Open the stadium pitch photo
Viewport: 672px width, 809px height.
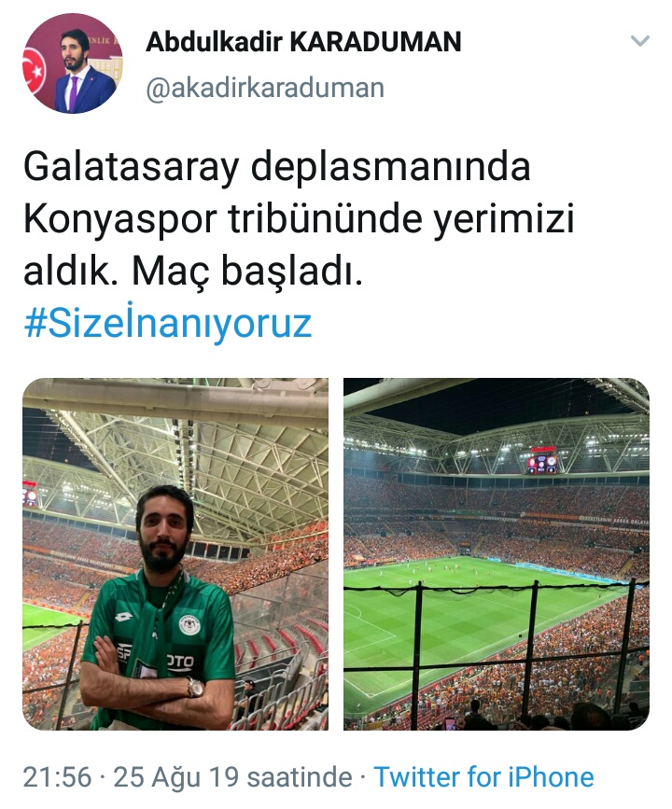[497, 554]
